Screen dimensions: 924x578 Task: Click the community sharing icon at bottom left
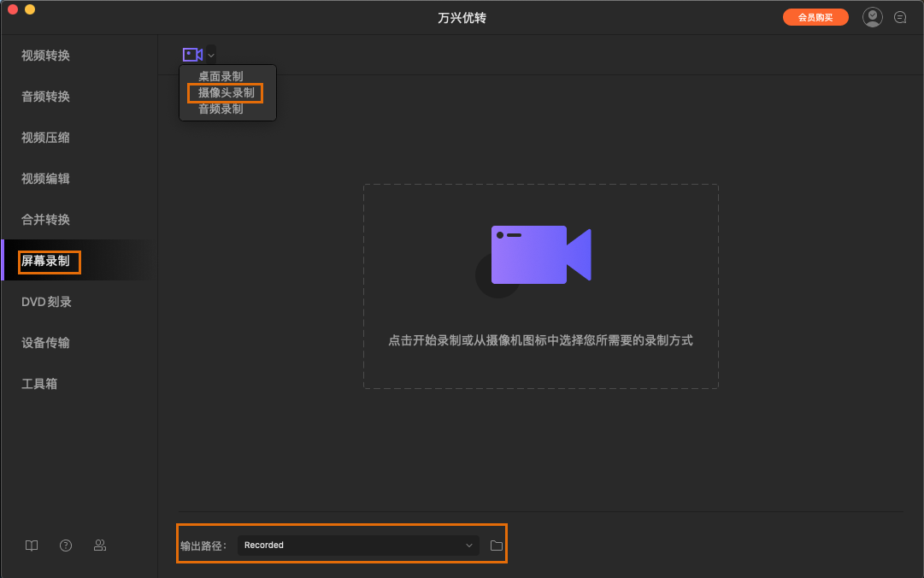point(99,545)
